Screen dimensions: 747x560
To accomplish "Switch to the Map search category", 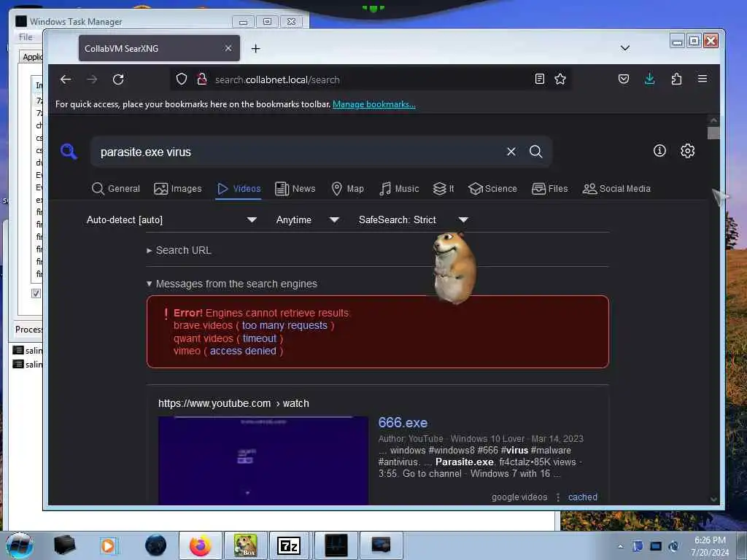I will click(x=347, y=189).
